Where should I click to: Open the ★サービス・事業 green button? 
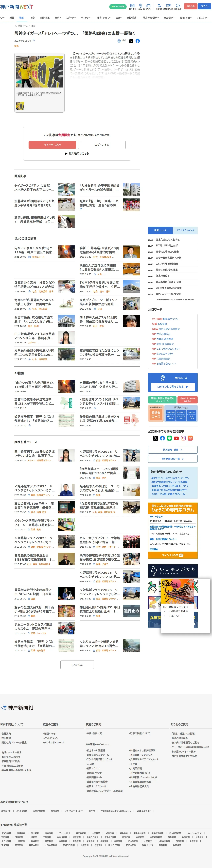118,6
